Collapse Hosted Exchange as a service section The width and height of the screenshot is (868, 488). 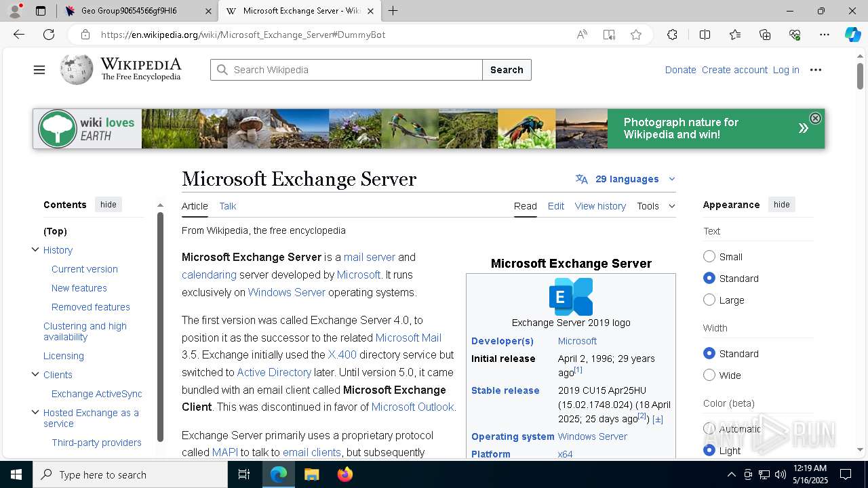[x=35, y=412]
